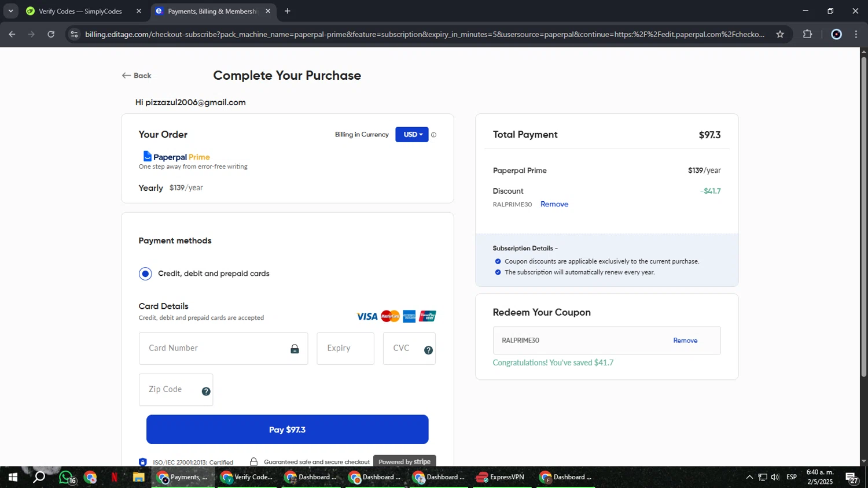Click the Powered by stripe badge
This screenshot has width=868, height=488.
point(404,461)
